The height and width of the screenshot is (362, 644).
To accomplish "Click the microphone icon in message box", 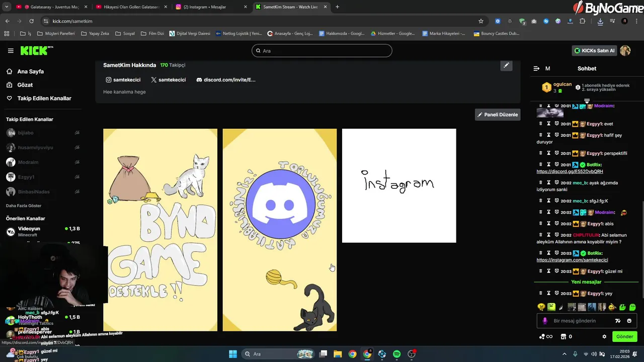I will point(545,321).
